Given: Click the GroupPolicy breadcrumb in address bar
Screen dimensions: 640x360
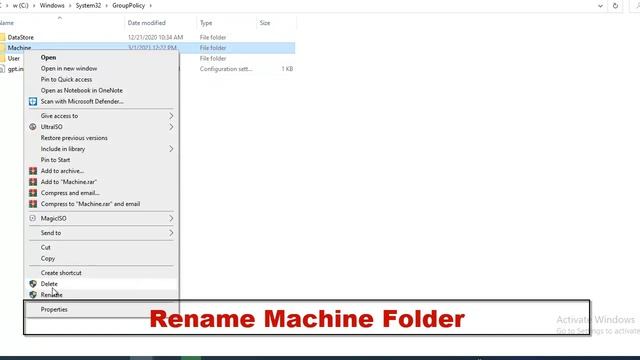Looking at the screenshot, I should (129, 6).
